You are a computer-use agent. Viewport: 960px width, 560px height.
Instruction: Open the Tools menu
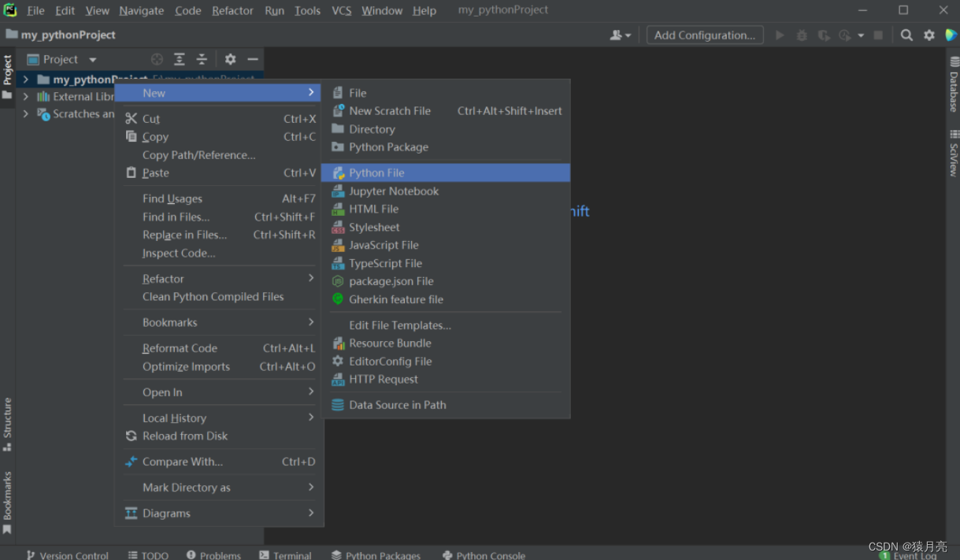point(307,10)
